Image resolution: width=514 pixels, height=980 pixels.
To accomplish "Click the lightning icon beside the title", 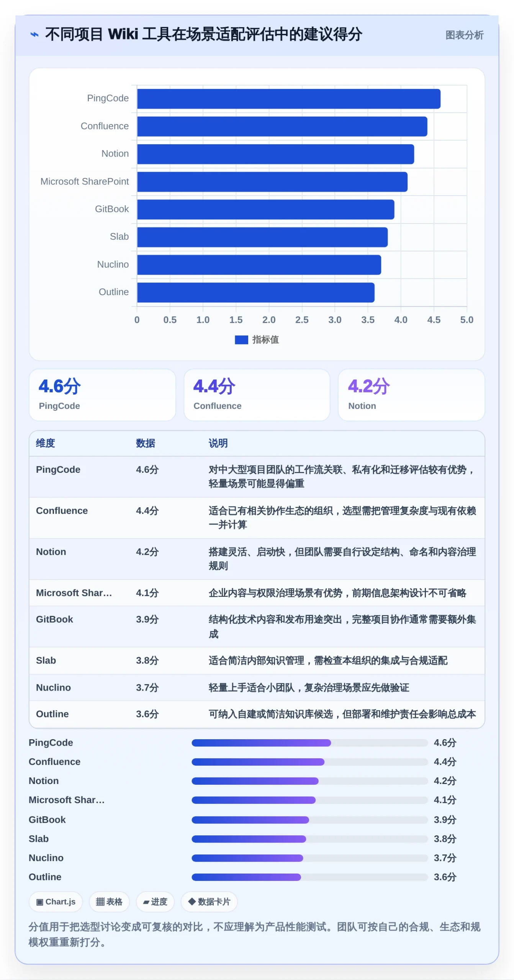I will tap(34, 34).
